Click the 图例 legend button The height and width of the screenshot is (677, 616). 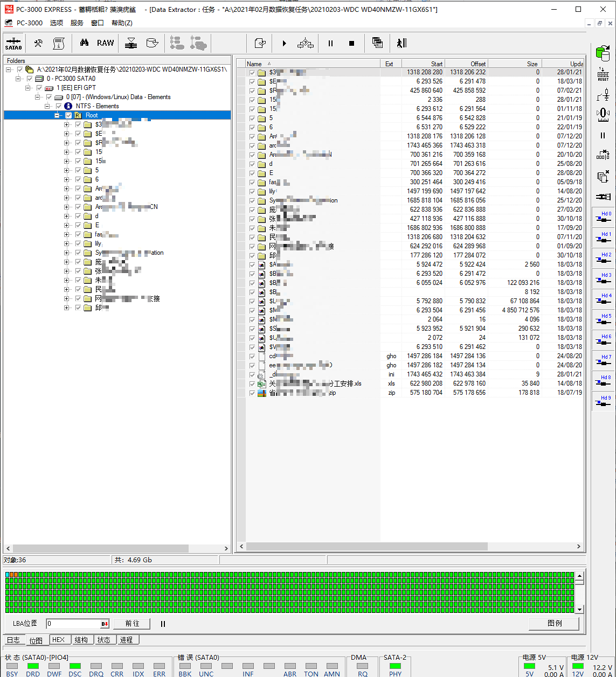[554, 623]
